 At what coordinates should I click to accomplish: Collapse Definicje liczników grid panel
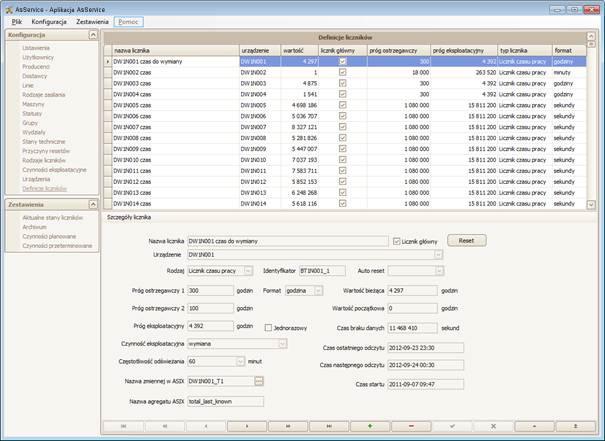click(x=591, y=36)
